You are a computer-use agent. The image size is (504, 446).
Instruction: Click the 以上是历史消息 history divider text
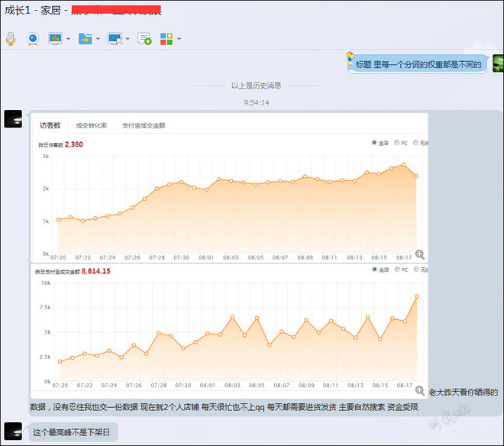[256, 86]
